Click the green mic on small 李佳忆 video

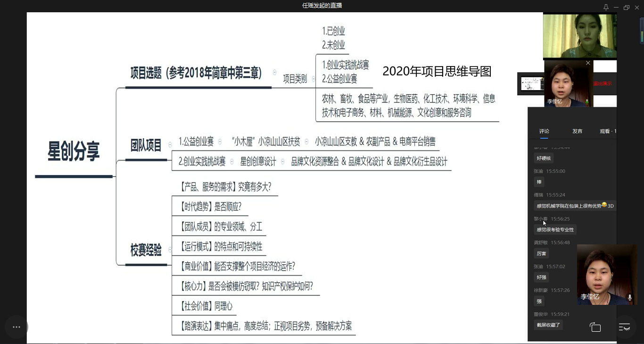(587, 101)
